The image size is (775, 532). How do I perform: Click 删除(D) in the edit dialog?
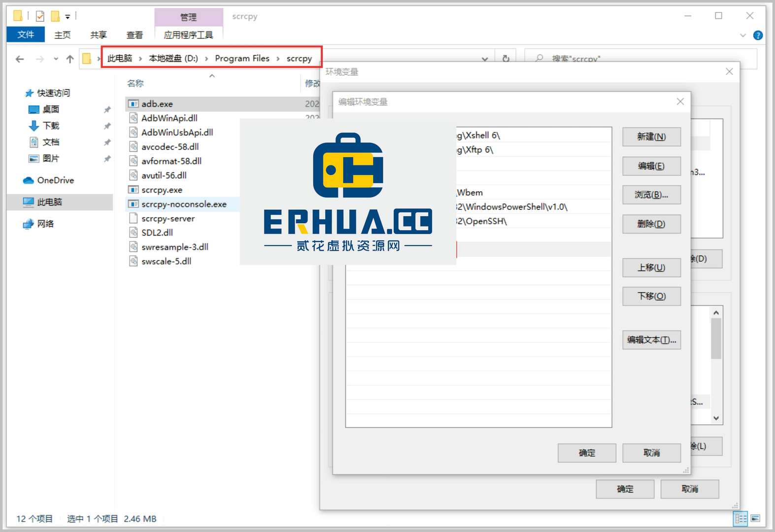[x=651, y=224]
